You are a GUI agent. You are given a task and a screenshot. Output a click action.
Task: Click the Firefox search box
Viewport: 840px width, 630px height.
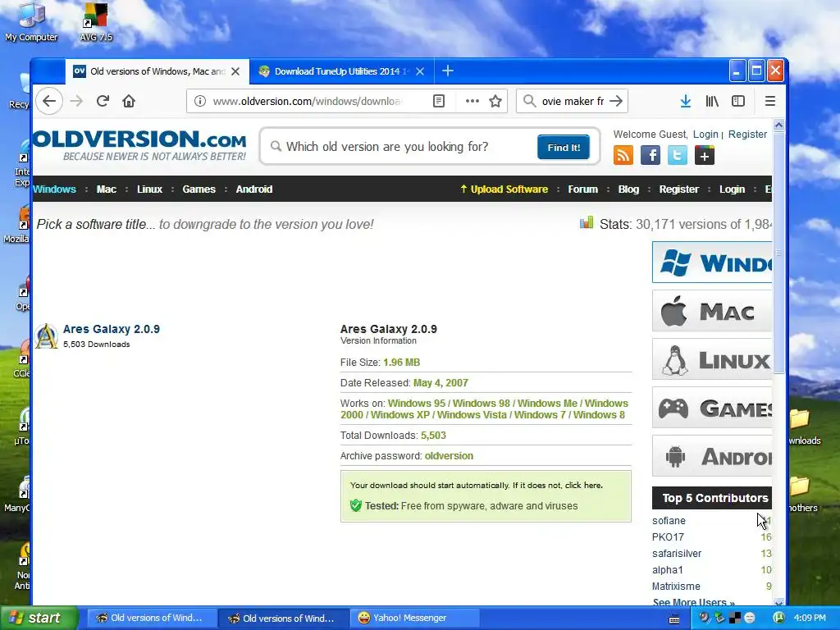click(573, 101)
